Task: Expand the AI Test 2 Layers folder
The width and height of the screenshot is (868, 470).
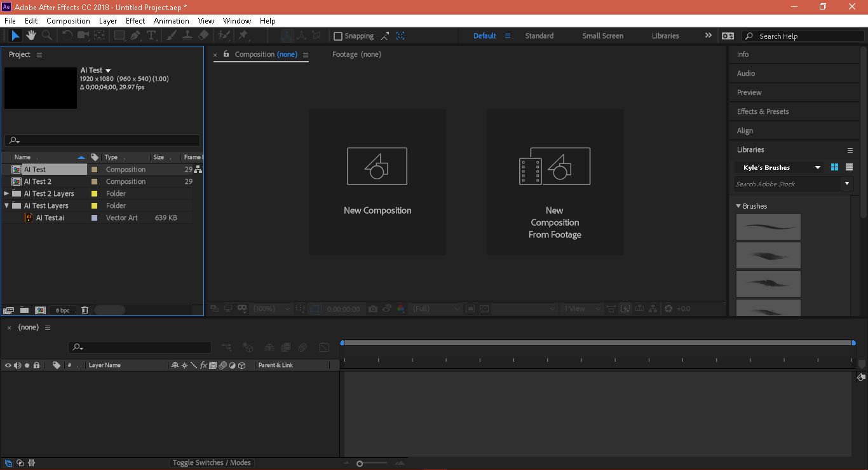Action: pyautogui.click(x=6, y=193)
